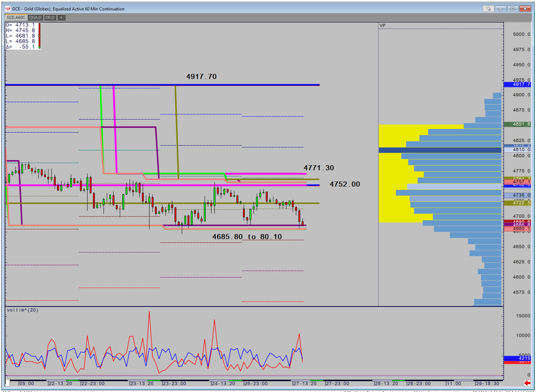Select the 4917.70 price annotation text
The height and width of the screenshot is (392, 536).
201,77
